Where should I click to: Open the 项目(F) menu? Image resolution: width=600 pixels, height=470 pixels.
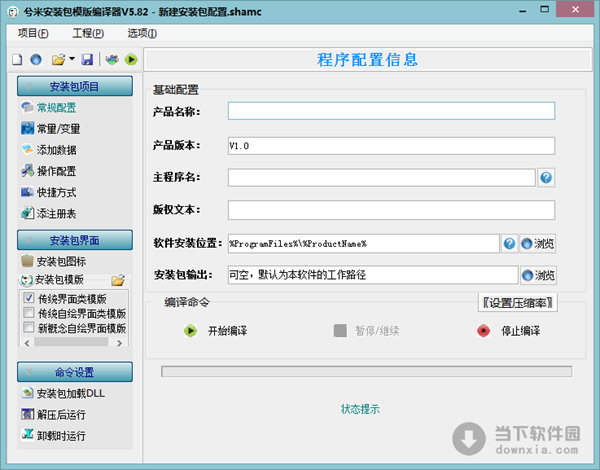33,33
